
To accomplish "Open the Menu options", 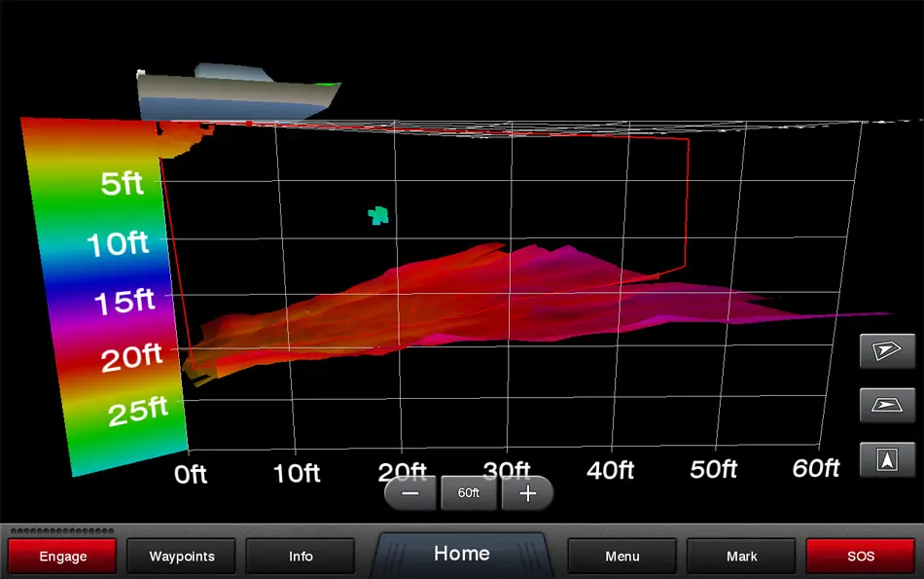I will 622,556.
